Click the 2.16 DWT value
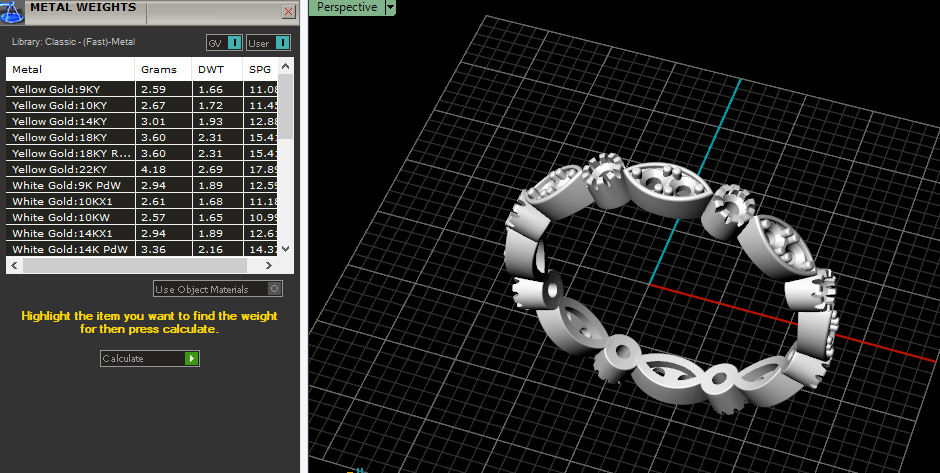940x473 pixels. click(210, 249)
